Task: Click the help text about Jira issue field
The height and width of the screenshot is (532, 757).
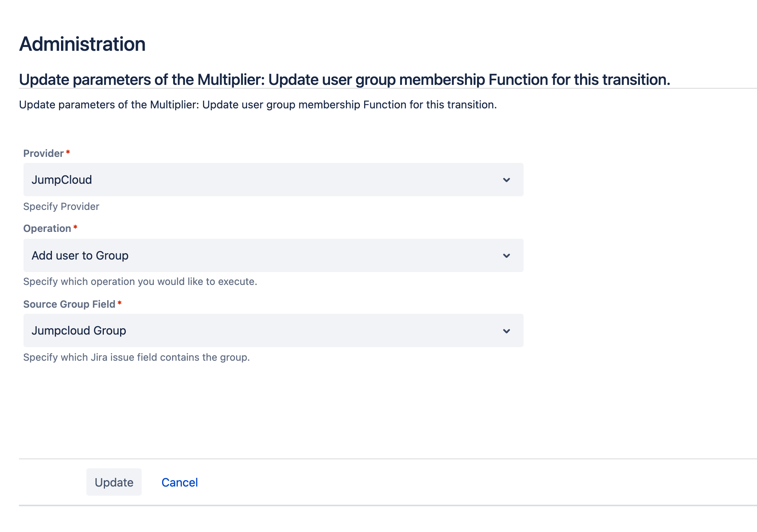Action: [136, 357]
